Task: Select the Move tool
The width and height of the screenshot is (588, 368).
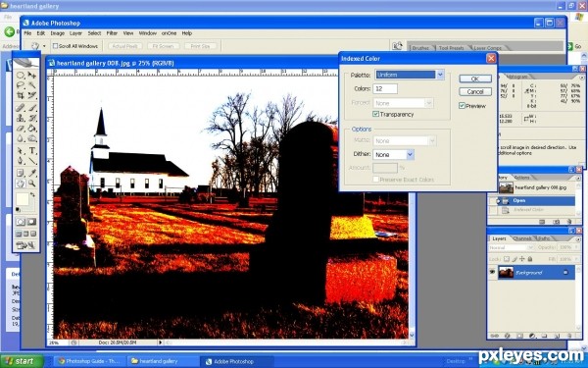Action: tap(32, 76)
